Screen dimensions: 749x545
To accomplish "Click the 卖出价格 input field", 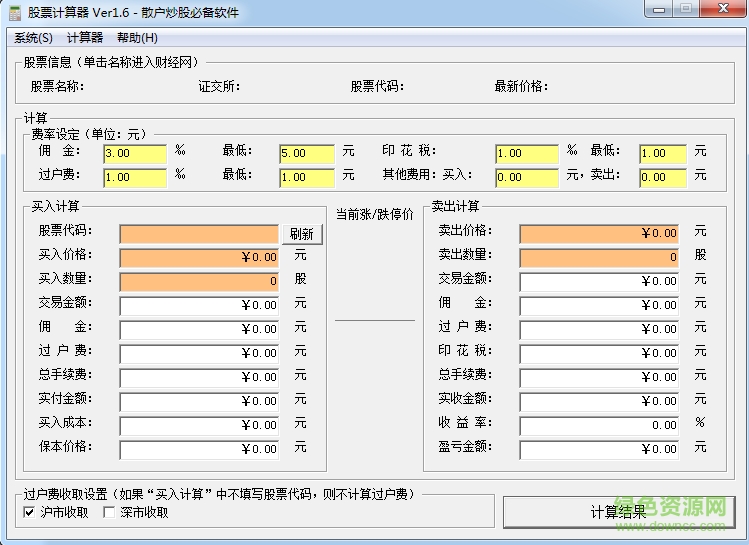I will click(x=599, y=234).
